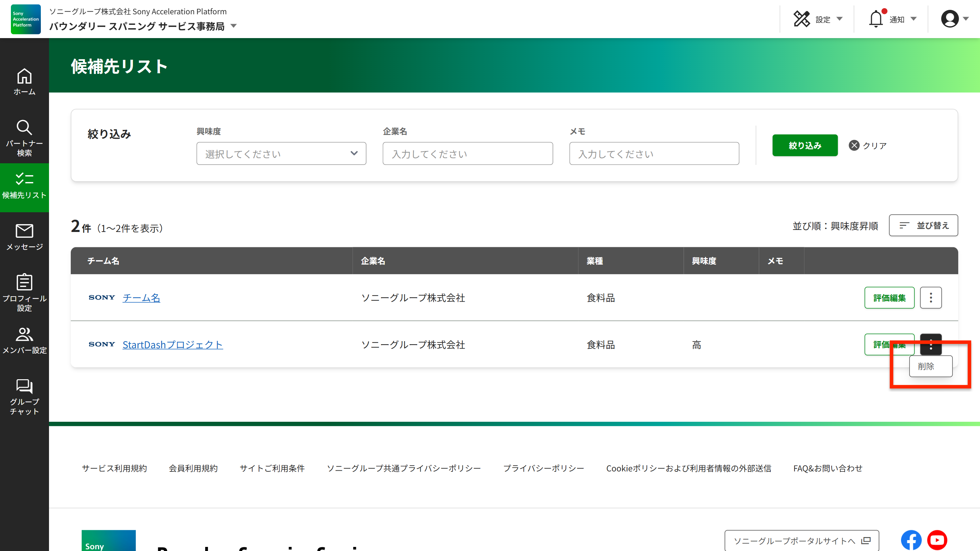Open three-dot menu for チーム名 row
The height and width of the screenshot is (551, 980).
pos(931,298)
